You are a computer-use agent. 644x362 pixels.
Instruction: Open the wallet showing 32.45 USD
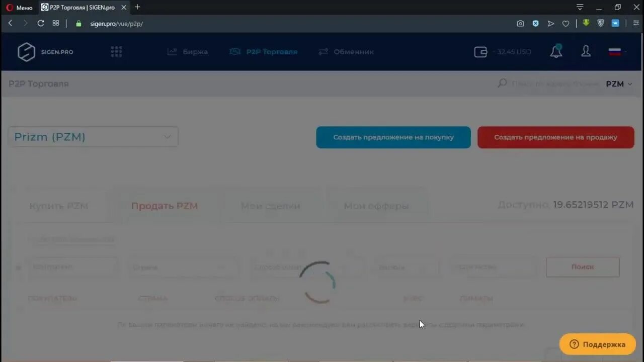(503, 52)
